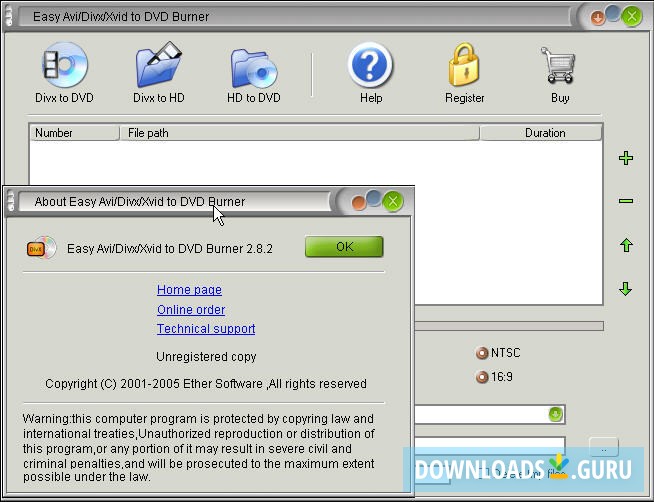Open the Home page link
Image resolution: width=654 pixels, height=502 pixels.
point(189,290)
